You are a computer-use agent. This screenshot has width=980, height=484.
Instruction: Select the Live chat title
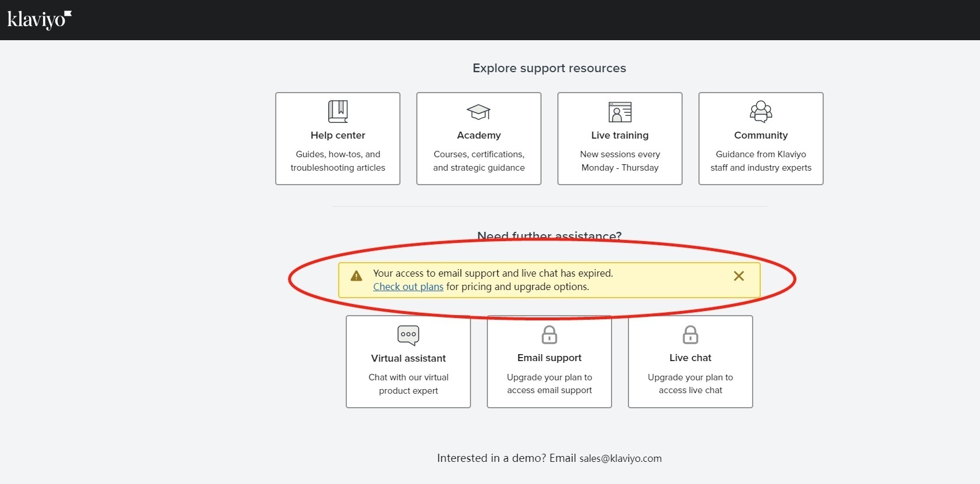click(x=690, y=358)
